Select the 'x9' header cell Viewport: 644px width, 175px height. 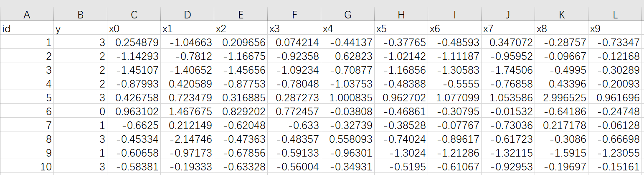click(615, 29)
